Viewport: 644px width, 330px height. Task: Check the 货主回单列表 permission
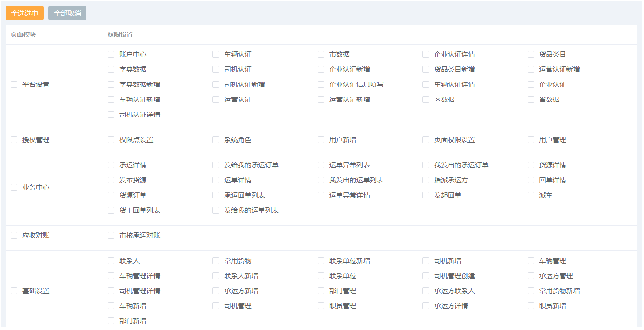pos(111,210)
